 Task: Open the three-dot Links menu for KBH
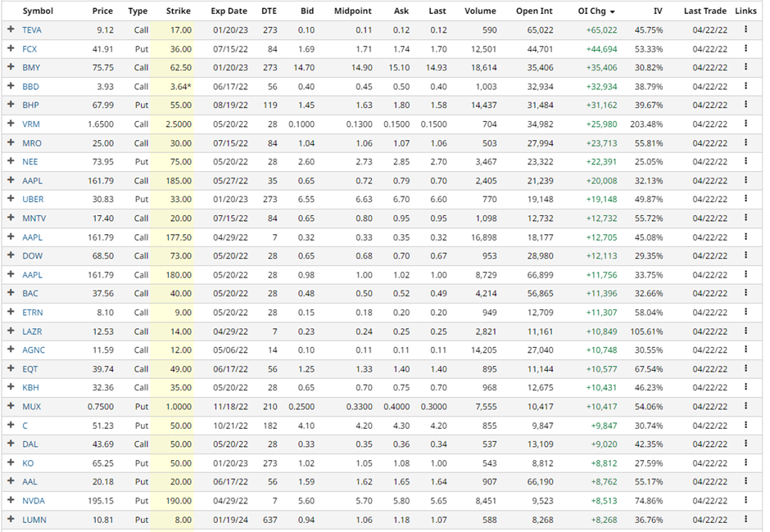pos(745,387)
